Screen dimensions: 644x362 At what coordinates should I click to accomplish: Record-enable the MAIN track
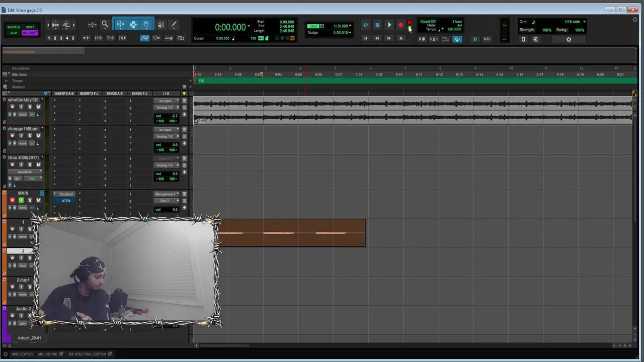pyautogui.click(x=13, y=201)
